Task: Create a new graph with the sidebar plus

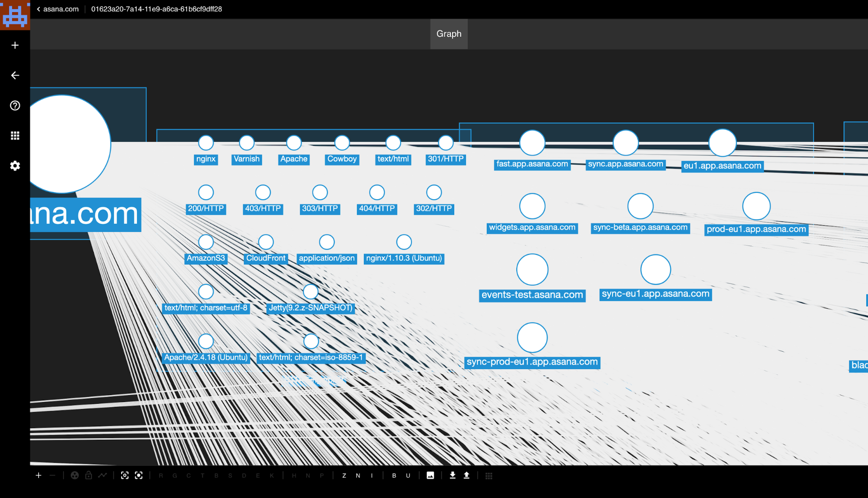Action: 15,45
